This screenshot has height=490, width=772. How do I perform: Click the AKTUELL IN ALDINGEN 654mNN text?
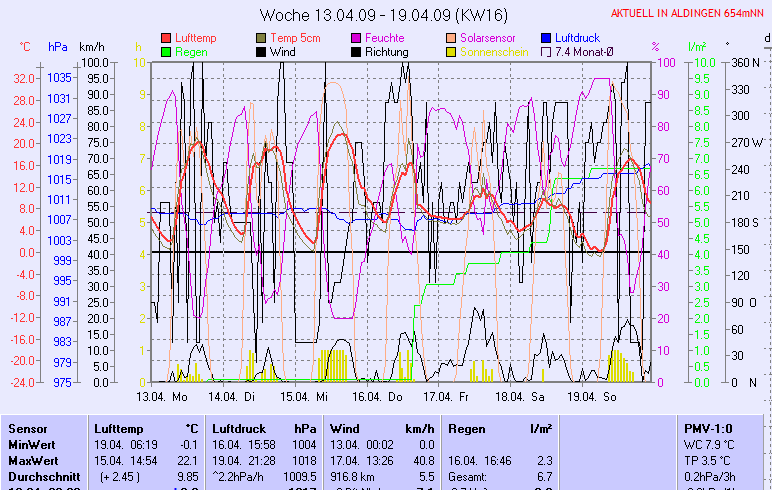(688, 13)
